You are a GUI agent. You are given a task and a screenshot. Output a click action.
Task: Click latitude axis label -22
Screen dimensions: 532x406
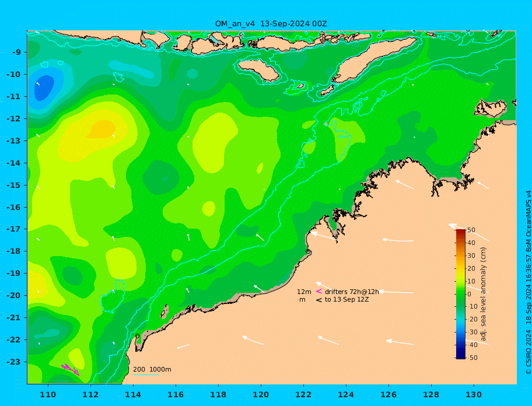coord(13,340)
